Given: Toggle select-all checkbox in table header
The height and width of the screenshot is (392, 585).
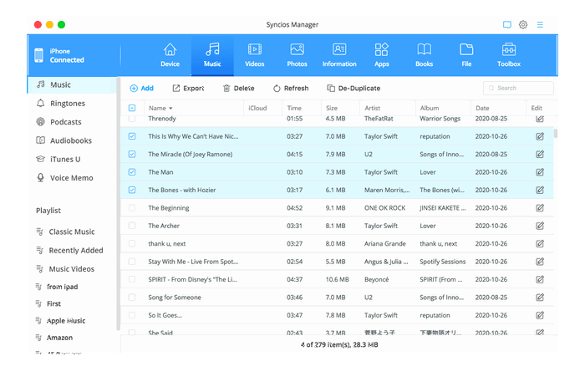Looking at the screenshot, I should tap(132, 108).
